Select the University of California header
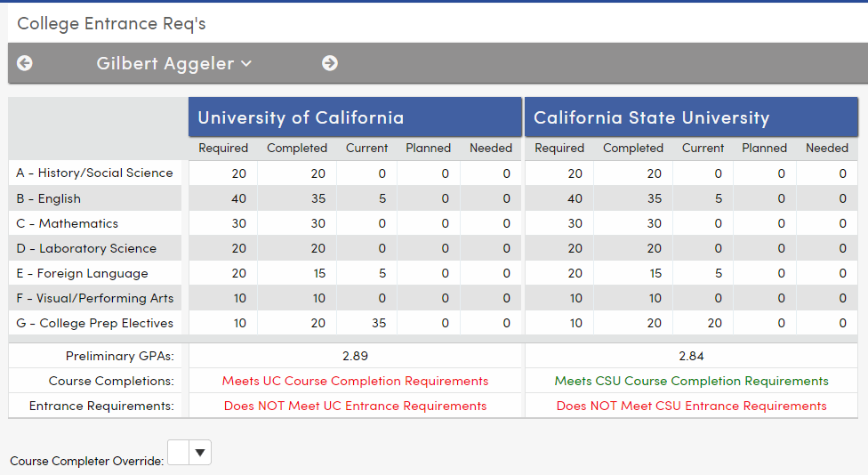The height and width of the screenshot is (475, 868). click(x=355, y=117)
